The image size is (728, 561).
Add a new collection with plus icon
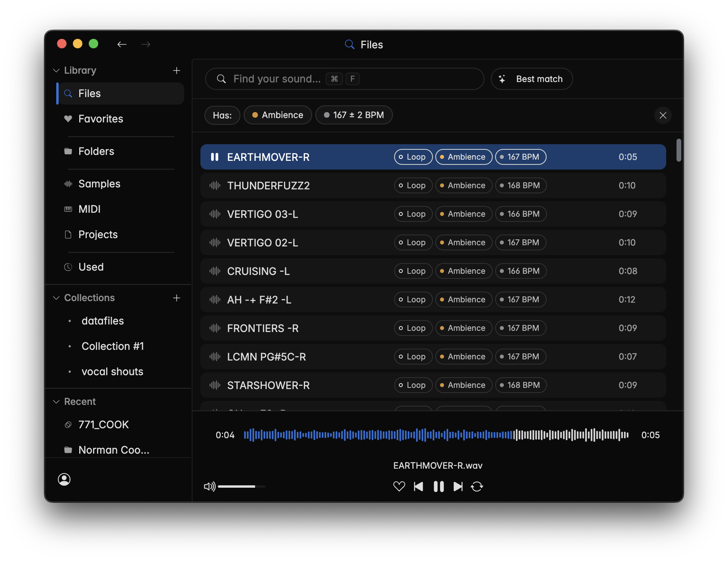click(x=177, y=298)
